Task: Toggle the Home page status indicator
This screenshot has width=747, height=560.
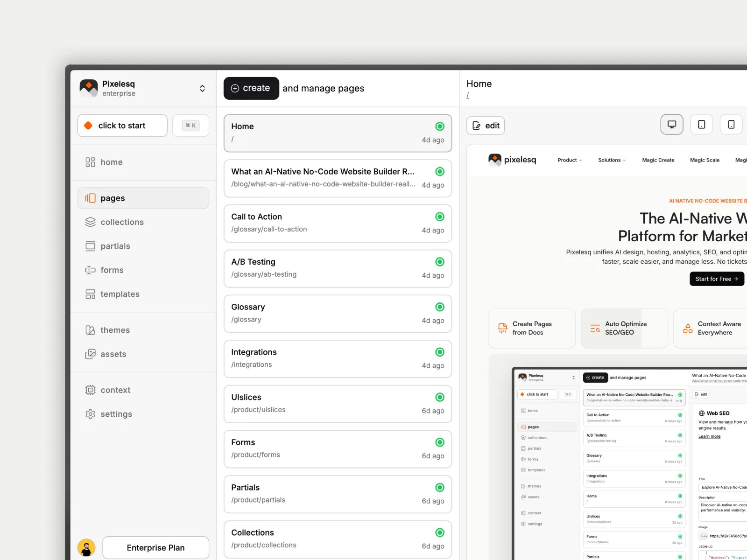Action: [439, 126]
